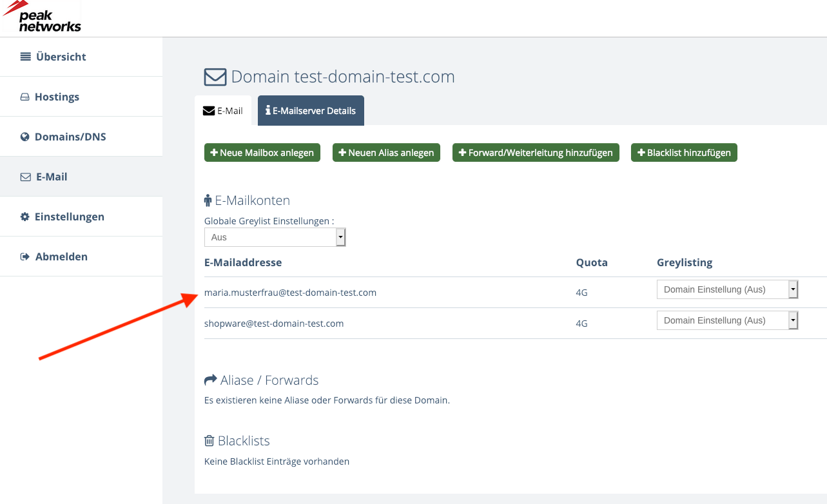Click the E-Mail envelope sidebar icon
Viewport: 827px width, 504px height.
tap(26, 177)
